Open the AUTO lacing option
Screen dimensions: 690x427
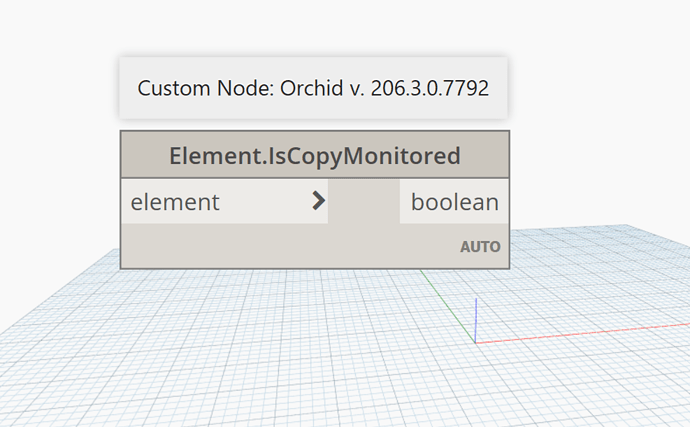tap(480, 247)
